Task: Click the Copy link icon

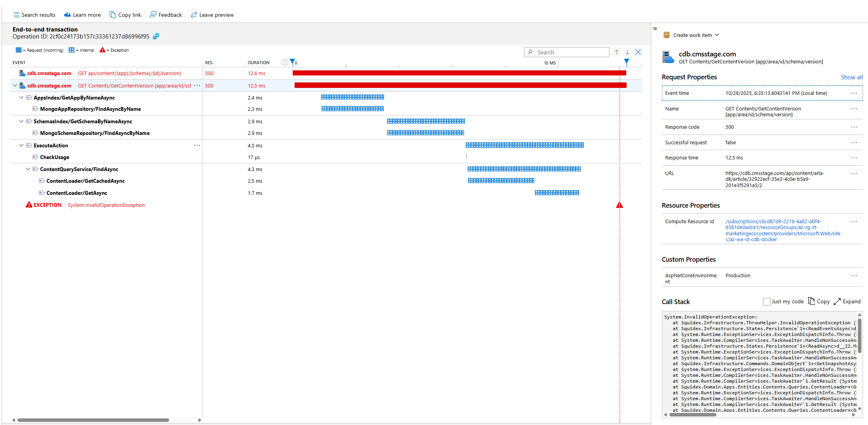Action: coord(113,15)
